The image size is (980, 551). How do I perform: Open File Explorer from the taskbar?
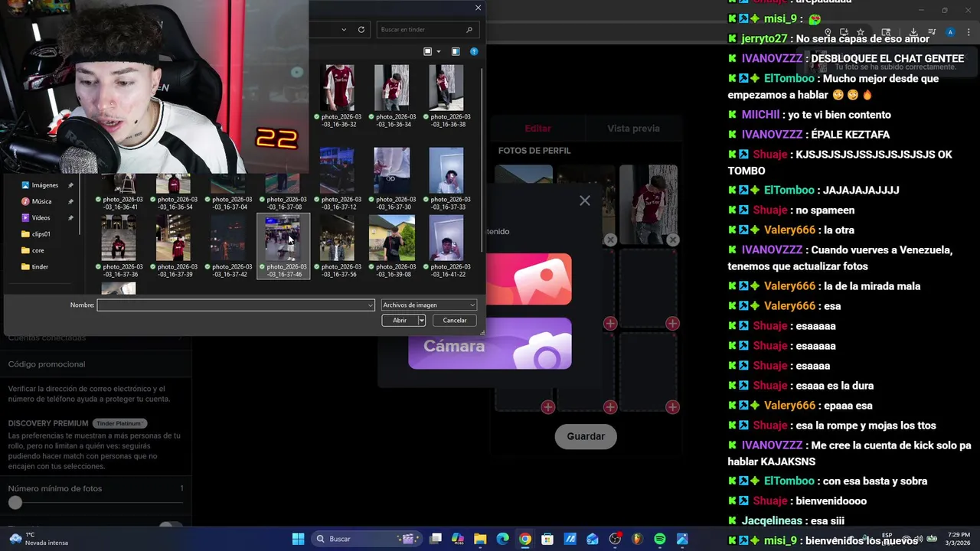(x=480, y=539)
